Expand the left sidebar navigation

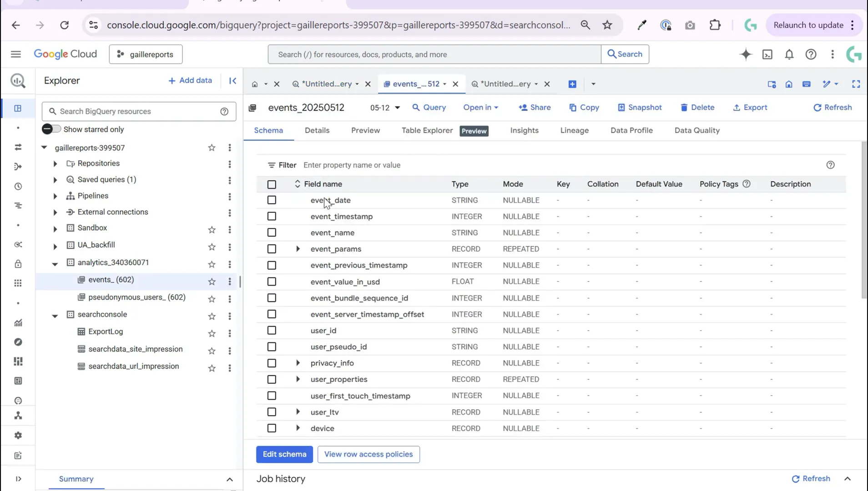pyautogui.click(x=18, y=479)
